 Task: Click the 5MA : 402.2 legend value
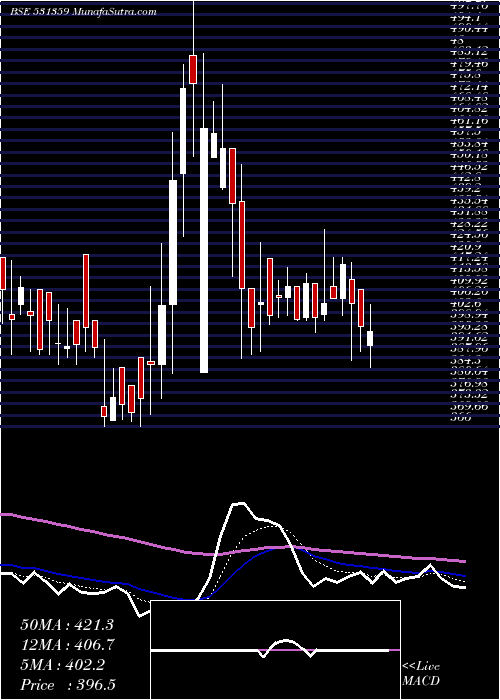(x=62, y=665)
